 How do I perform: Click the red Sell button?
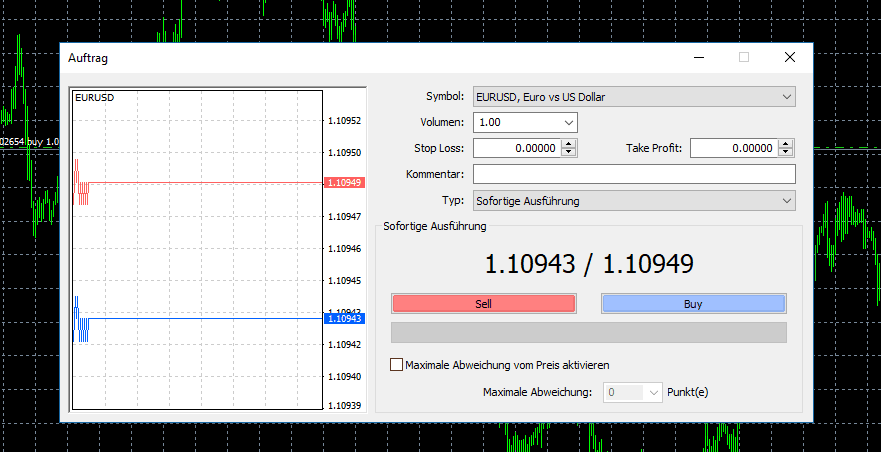click(483, 304)
